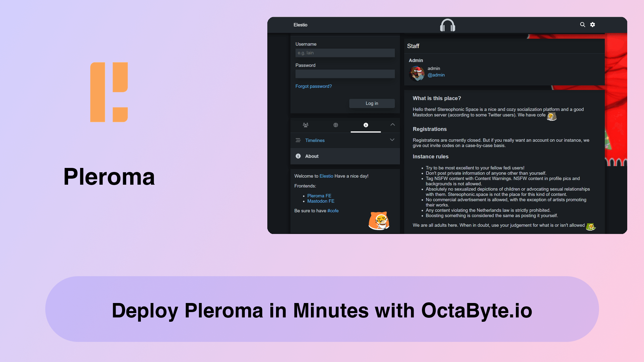
Task: Expand the Timelines section chevron
Action: (x=392, y=140)
